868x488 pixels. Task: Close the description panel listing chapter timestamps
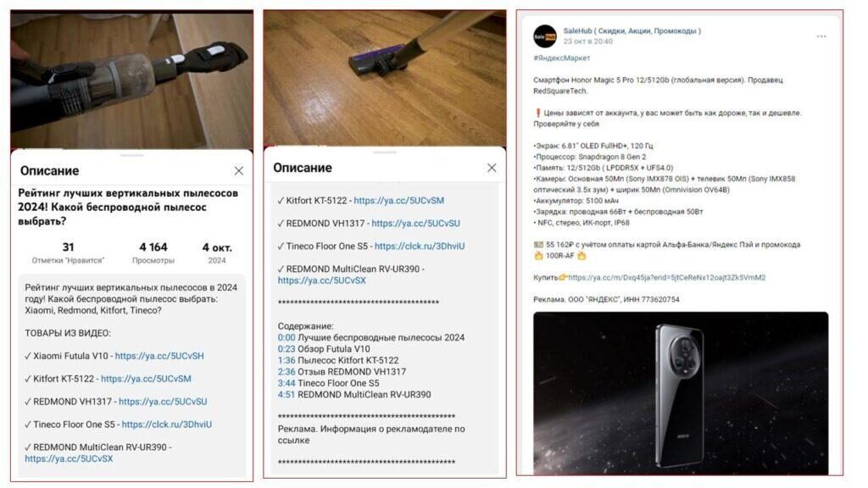[x=492, y=168]
